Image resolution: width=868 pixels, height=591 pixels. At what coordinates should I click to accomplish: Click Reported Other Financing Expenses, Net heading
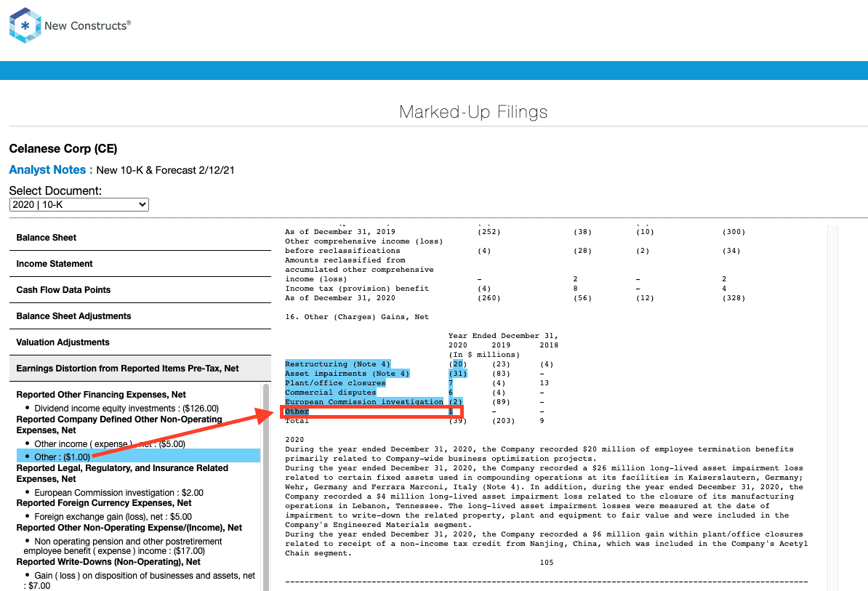(x=101, y=395)
